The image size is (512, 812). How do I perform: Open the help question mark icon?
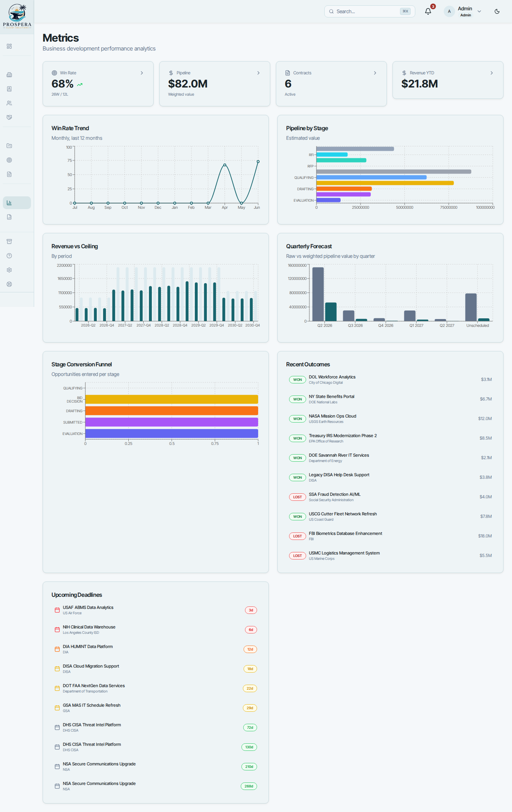[x=9, y=256]
